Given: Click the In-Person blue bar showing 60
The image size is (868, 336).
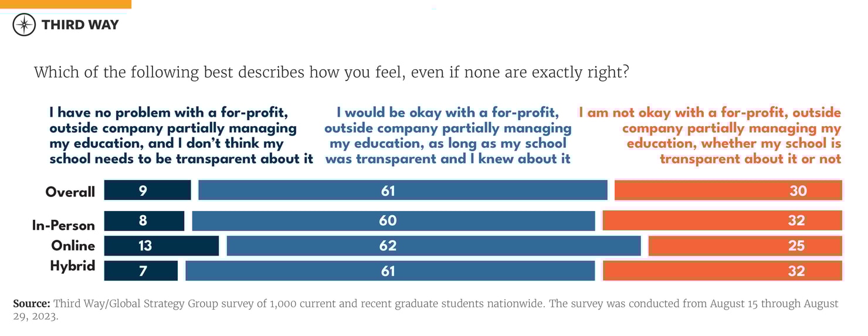Looking at the screenshot, I should click(393, 220).
